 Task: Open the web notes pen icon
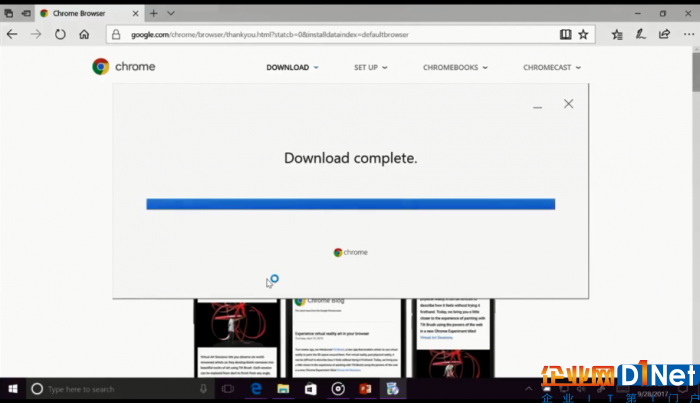[x=641, y=34]
